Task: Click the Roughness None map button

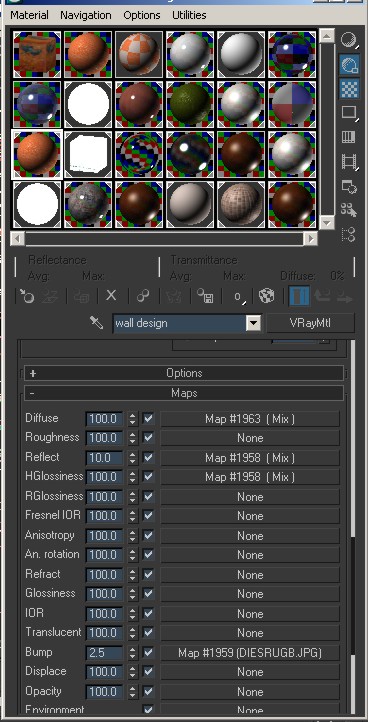Action: 250,438
